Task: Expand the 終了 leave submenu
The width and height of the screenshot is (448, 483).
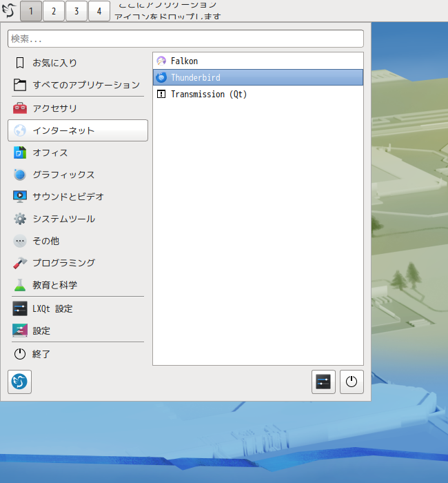Action: click(78, 354)
